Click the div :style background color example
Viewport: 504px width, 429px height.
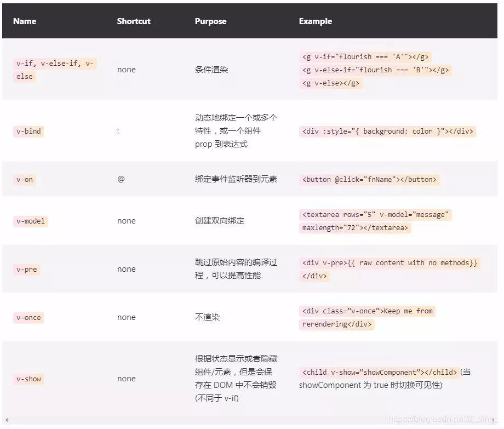click(387, 131)
